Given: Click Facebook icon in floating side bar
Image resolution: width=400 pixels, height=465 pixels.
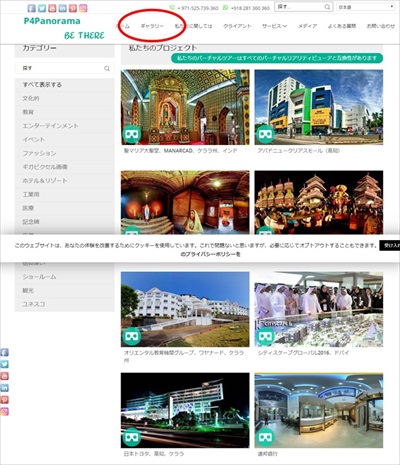Looking at the screenshot, I should point(4,352).
